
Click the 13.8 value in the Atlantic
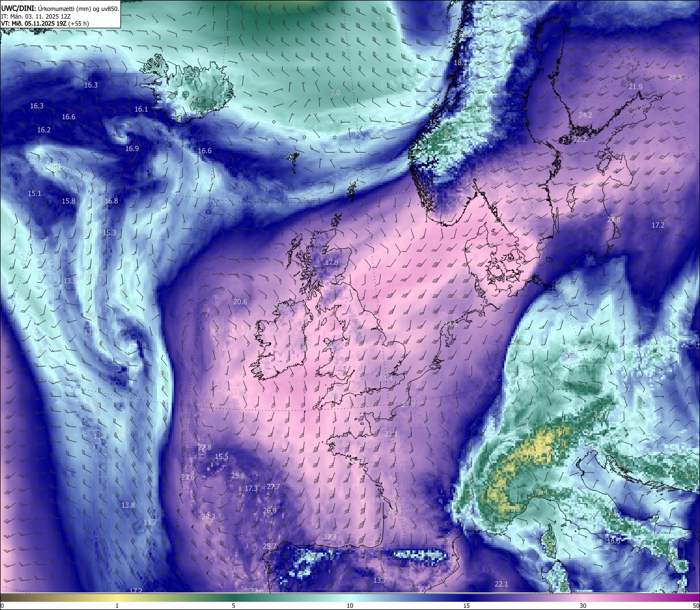pos(128,505)
